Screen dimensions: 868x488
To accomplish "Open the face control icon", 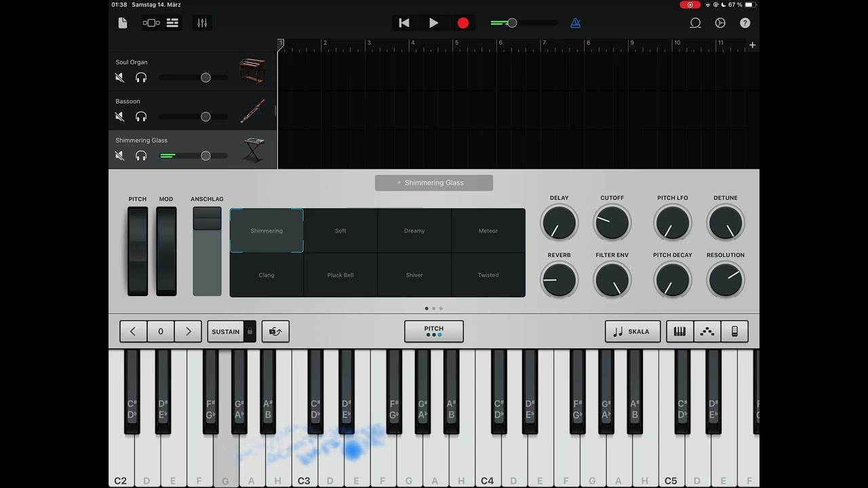I will click(x=275, y=331).
